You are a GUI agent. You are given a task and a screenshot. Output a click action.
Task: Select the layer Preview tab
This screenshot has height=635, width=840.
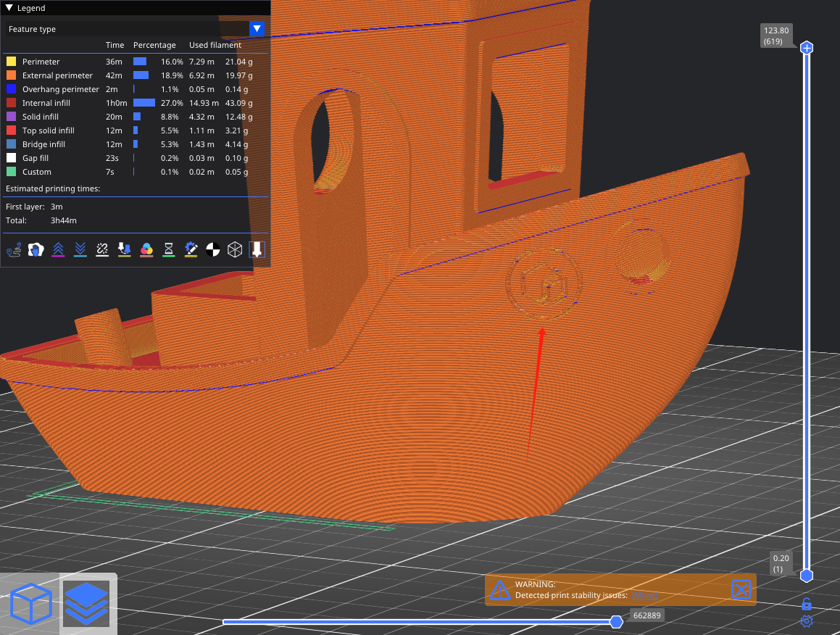point(86,603)
